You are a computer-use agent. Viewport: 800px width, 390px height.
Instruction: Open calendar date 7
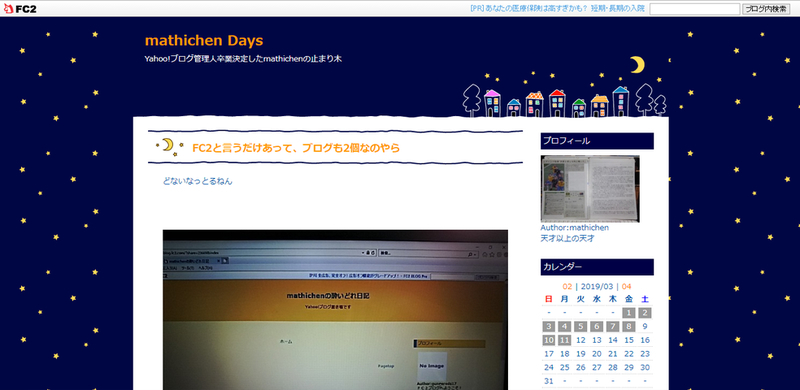coord(613,326)
